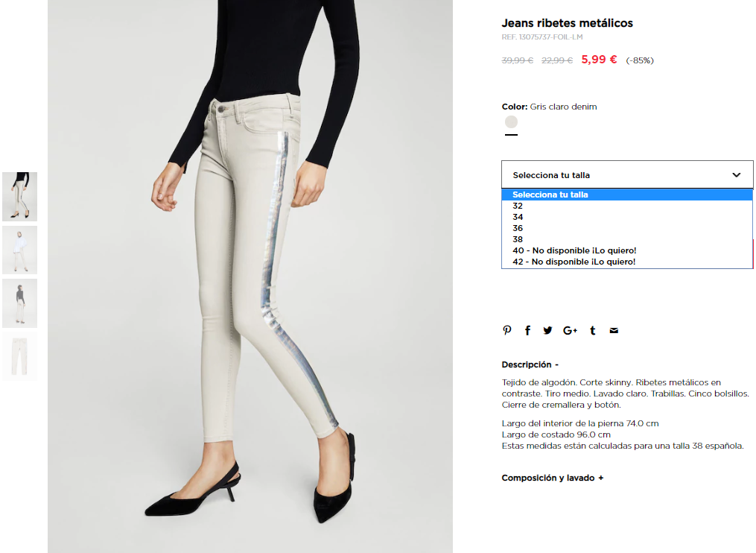Select unavailable size 42 option
756x553 pixels.
pos(627,262)
